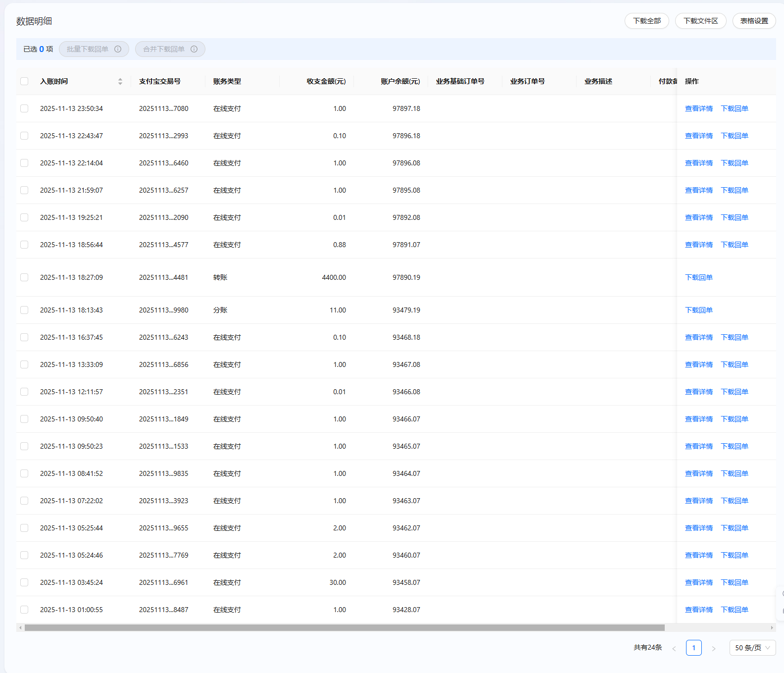Viewport: 784px width, 673px height.
Task: Toggle the select-all header checkbox
Action: point(24,81)
